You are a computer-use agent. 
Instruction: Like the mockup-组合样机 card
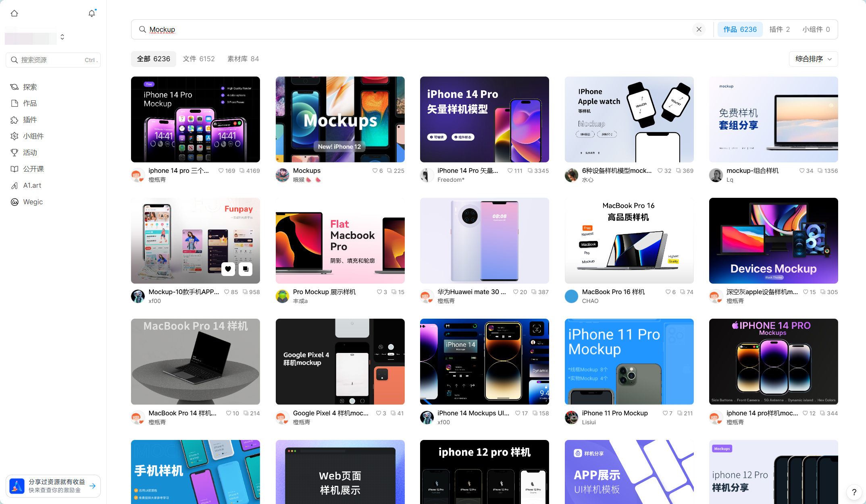(802, 171)
